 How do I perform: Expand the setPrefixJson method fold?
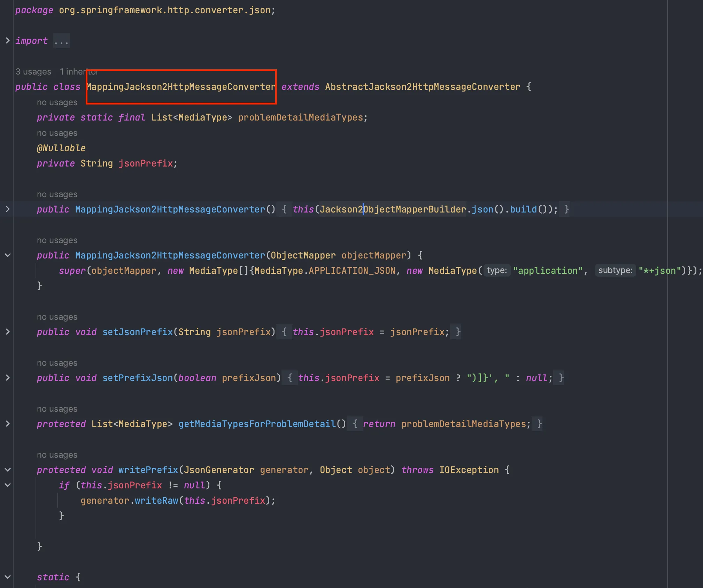pos(8,378)
